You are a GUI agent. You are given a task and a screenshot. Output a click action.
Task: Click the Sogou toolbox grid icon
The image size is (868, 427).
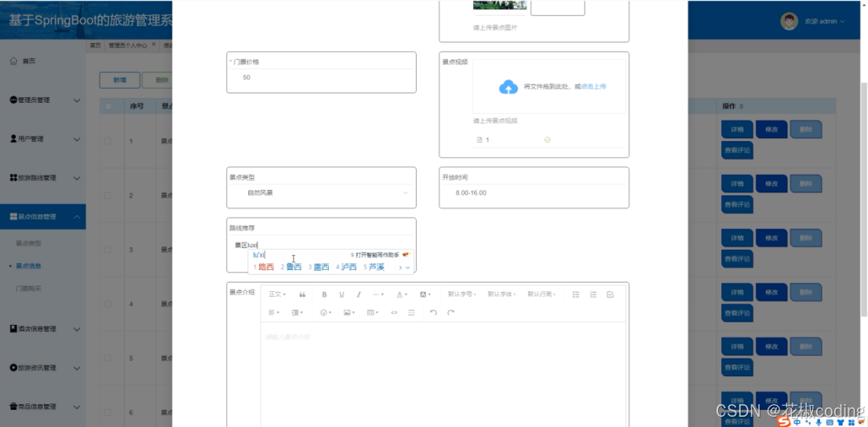850,422
